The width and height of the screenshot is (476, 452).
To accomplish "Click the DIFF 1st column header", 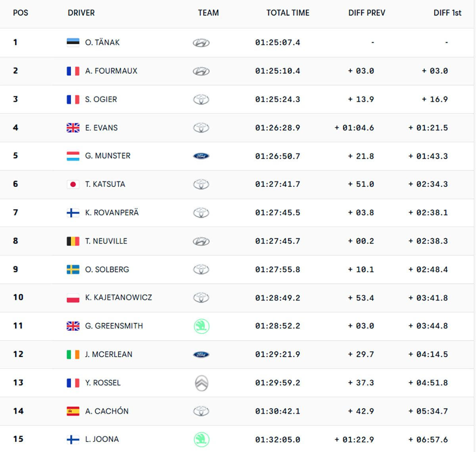I will pos(447,13).
